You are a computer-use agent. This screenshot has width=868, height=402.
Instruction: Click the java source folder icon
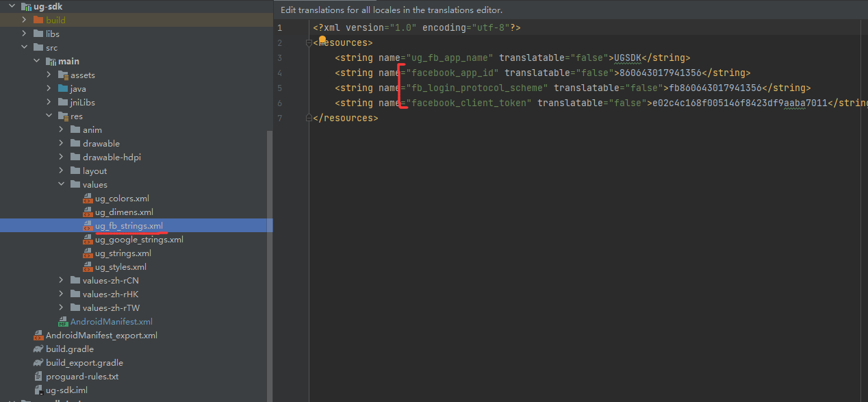[63, 89]
